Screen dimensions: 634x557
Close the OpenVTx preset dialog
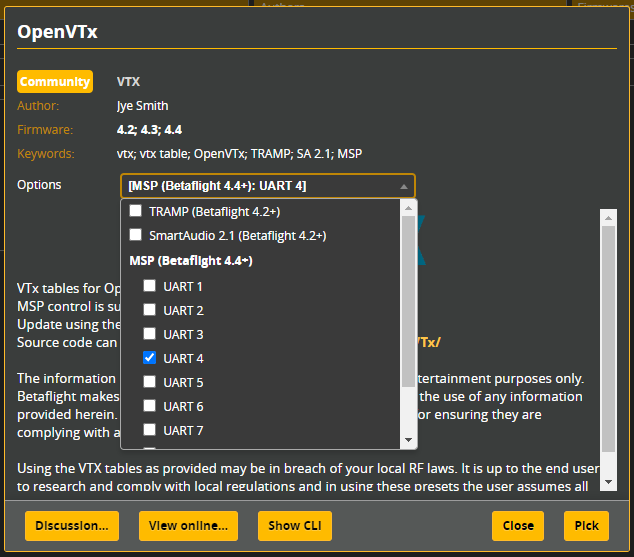[518, 525]
